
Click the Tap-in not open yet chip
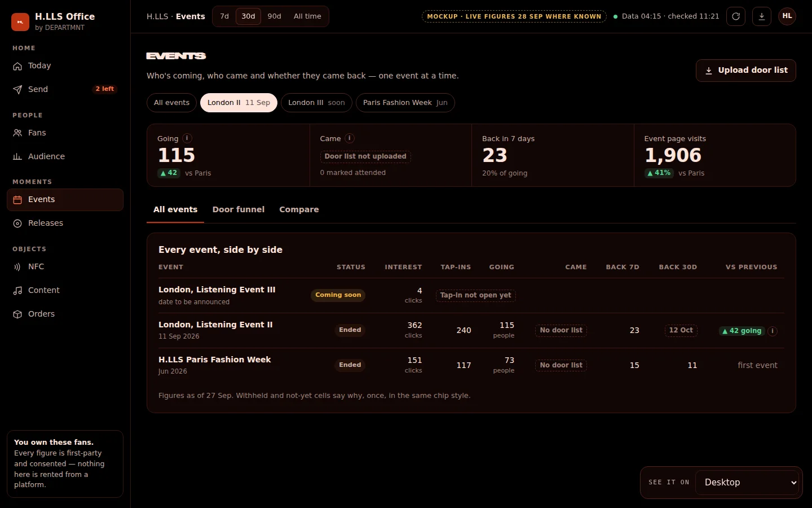476,295
